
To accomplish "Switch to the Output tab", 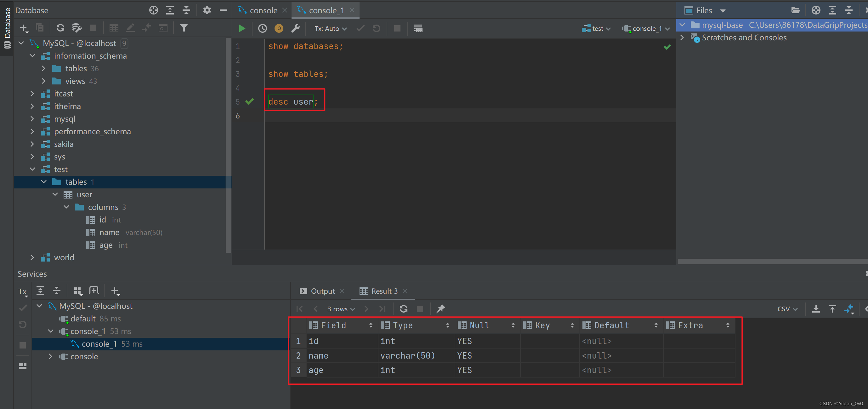I will click(322, 291).
